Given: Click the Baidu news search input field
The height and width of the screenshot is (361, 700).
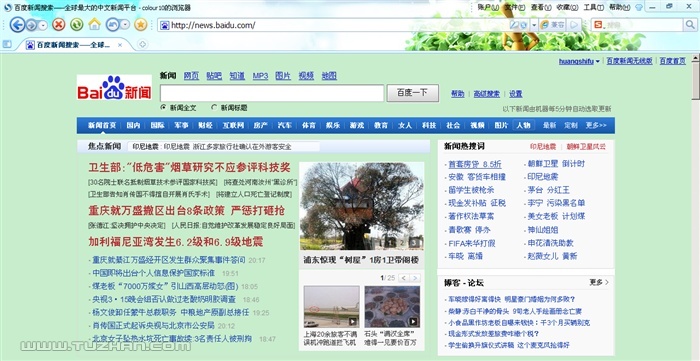Looking at the screenshot, I should point(272,93).
